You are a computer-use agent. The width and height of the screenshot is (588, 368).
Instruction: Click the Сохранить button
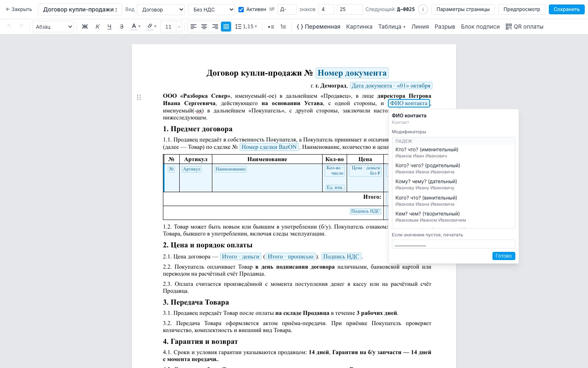(566, 9)
